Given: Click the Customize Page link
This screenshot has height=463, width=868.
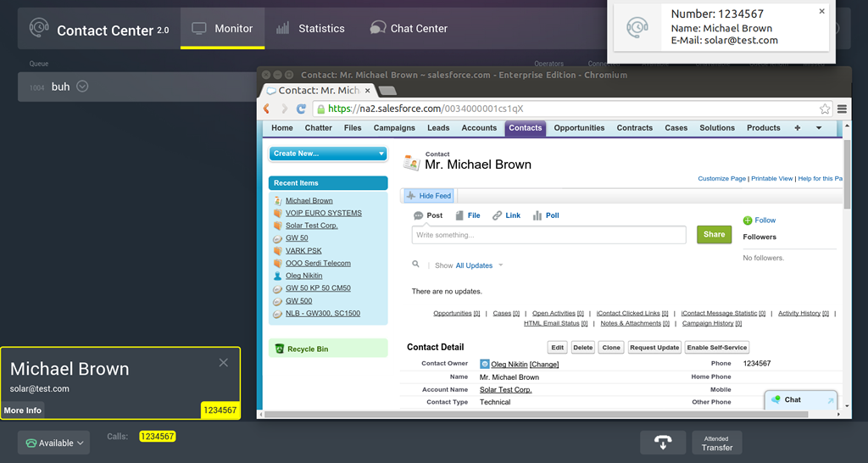Looking at the screenshot, I should pos(722,178).
